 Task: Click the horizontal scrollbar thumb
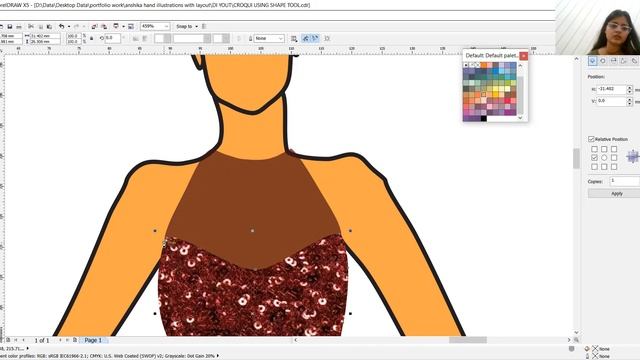(468, 340)
